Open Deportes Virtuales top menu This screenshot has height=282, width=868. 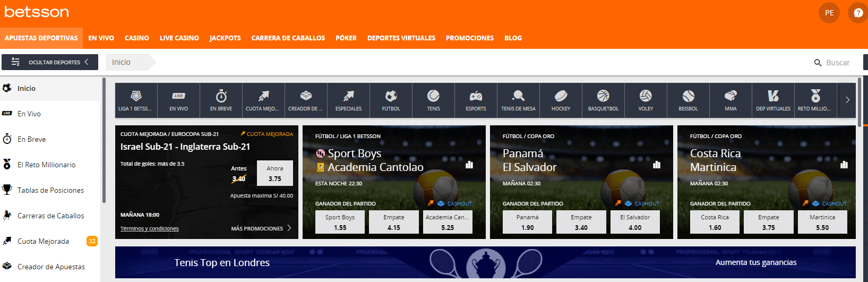pyautogui.click(x=401, y=38)
